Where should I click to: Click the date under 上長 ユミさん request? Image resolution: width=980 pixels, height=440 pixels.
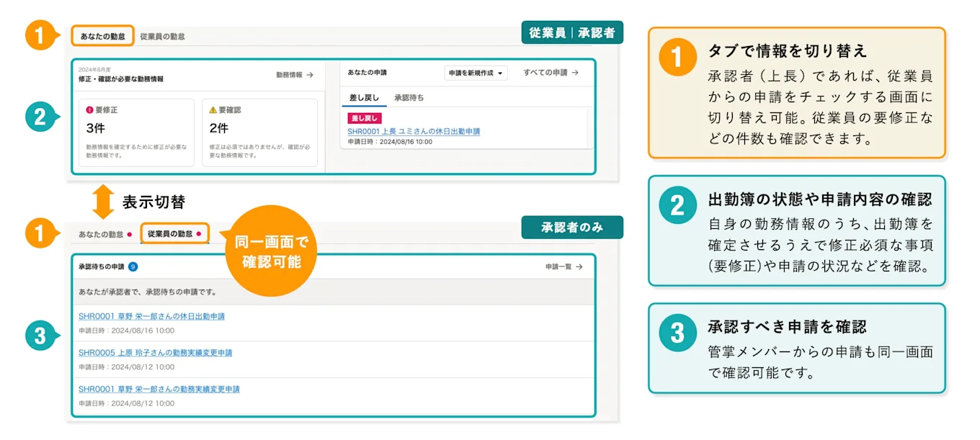[390, 142]
